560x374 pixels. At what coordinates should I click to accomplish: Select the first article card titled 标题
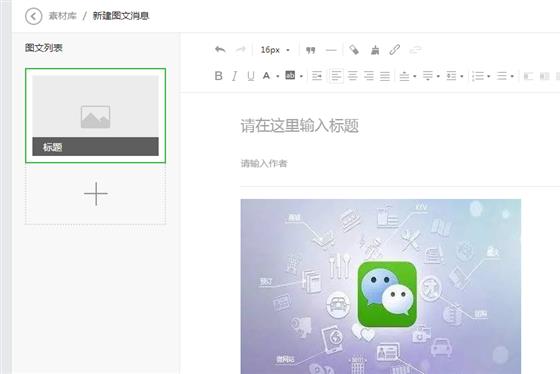point(95,115)
